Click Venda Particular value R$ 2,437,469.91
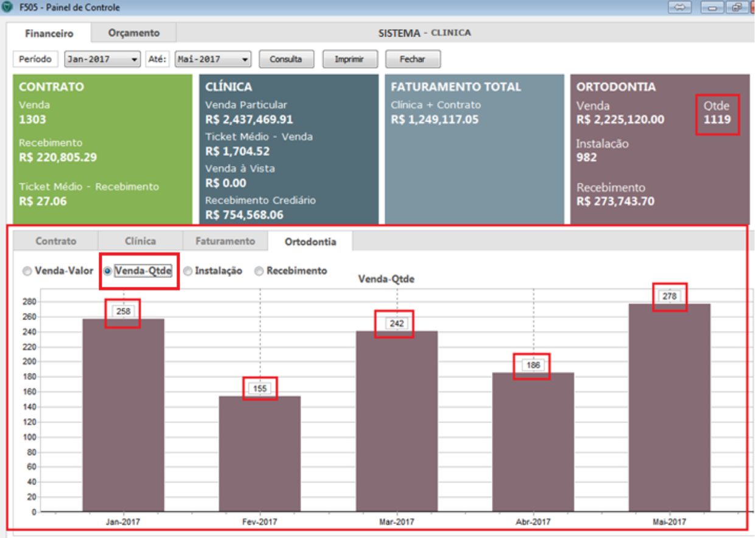 point(249,119)
